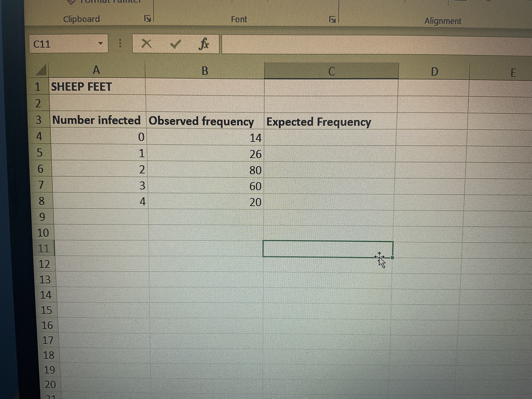Open Font settings dialog launcher
The height and width of the screenshot is (399, 532).
click(332, 20)
